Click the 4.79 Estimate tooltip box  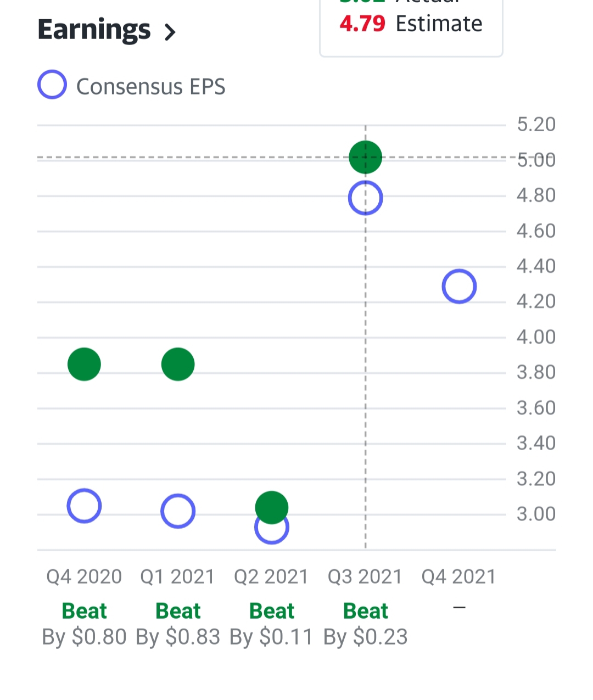(x=411, y=27)
